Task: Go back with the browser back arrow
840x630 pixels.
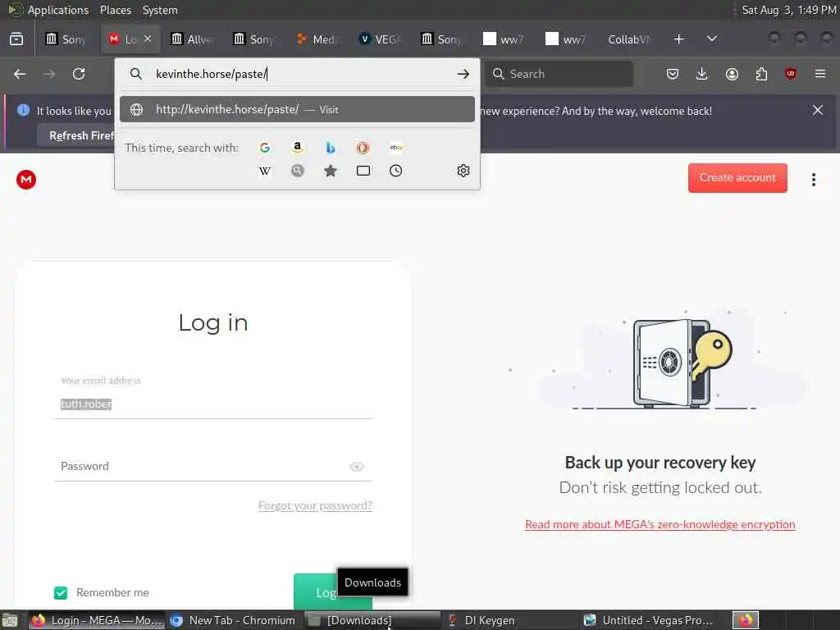Action: coord(20,74)
